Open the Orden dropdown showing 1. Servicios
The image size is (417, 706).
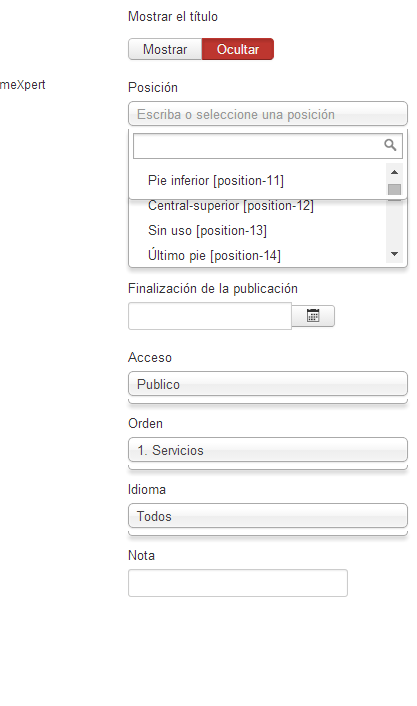point(268,450)
